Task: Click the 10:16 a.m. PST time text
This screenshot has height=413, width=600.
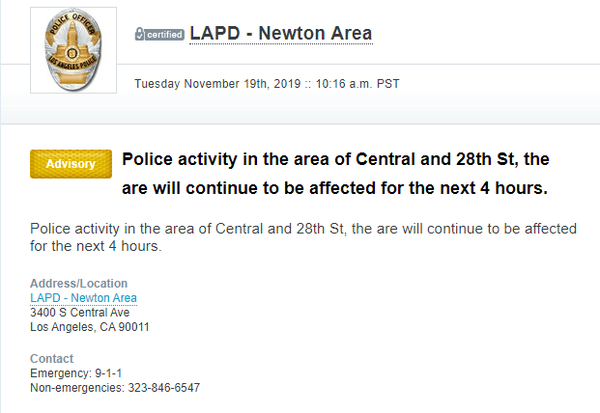Action: [x=357, y=84]
